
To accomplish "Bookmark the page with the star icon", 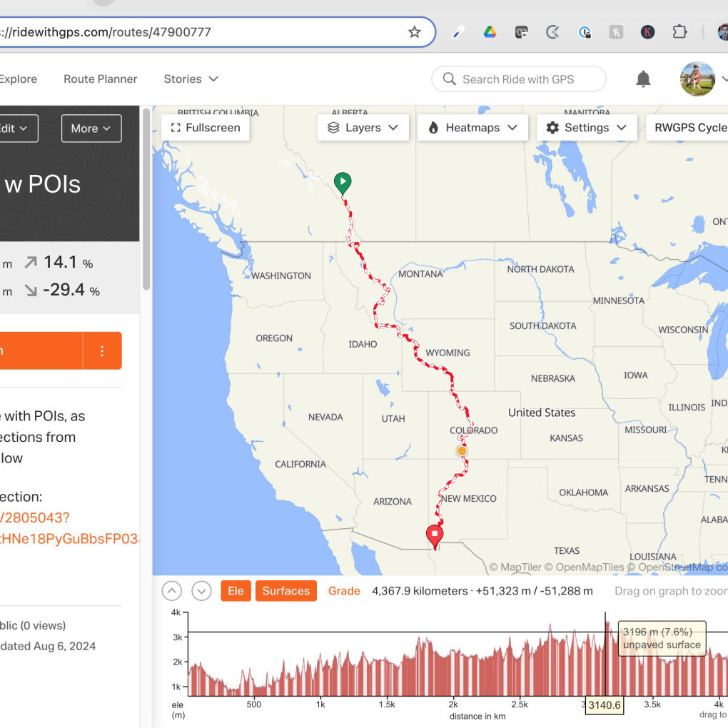I will coord(414,32).
